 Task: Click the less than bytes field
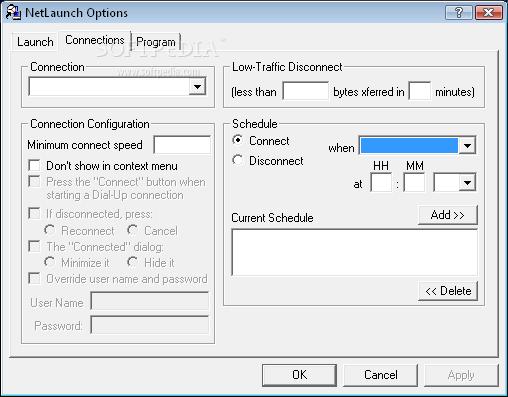(305, 91)
